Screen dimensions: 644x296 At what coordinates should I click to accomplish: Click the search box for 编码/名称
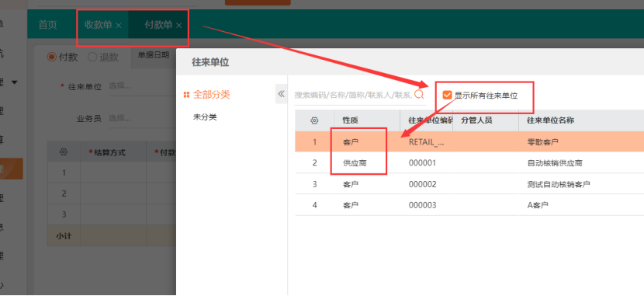(354, 95)
